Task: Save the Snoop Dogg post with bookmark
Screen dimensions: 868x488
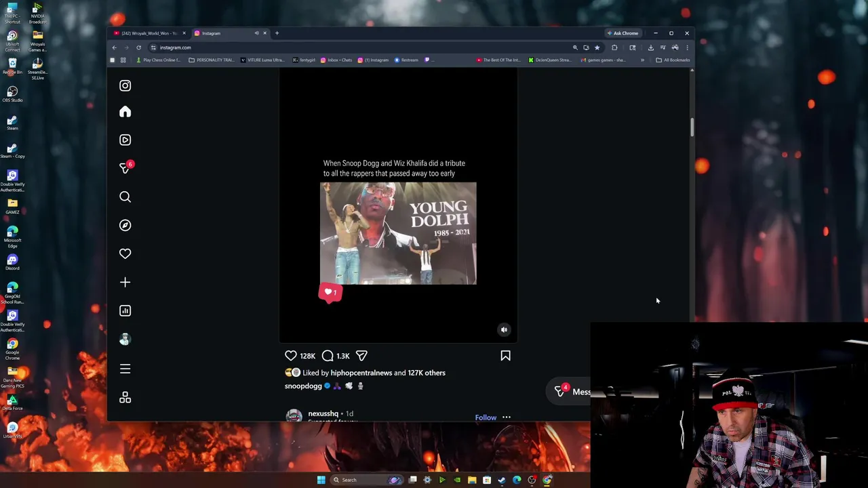Action: tap(505, 355)
